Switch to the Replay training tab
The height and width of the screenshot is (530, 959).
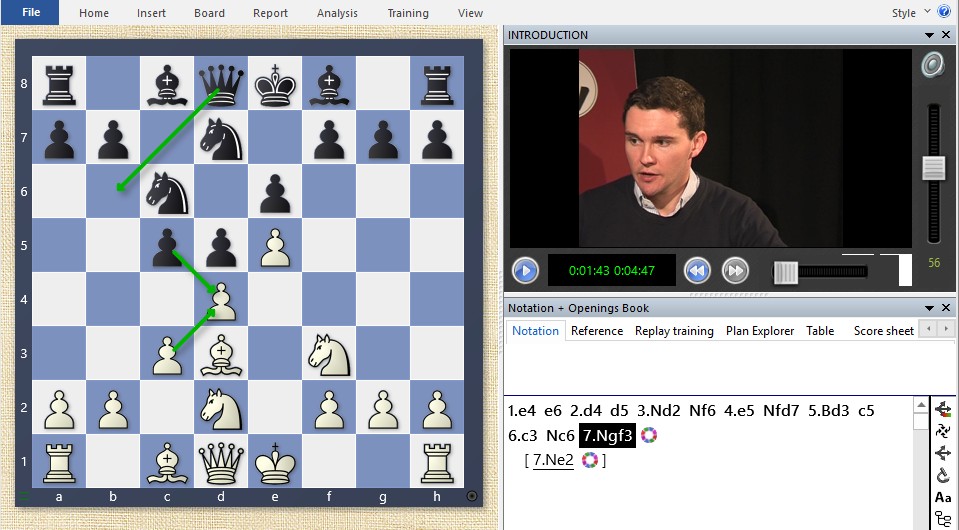(674, 331)
